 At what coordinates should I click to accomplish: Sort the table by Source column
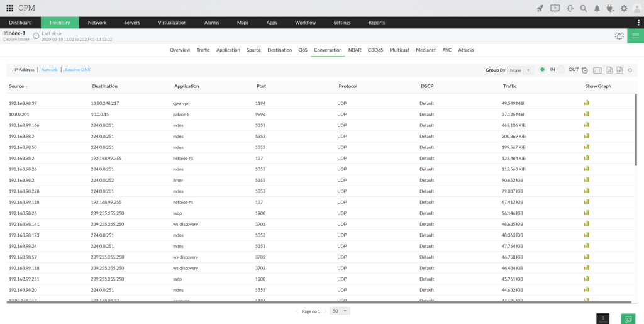pyautogui.click(x=18, y=86)
